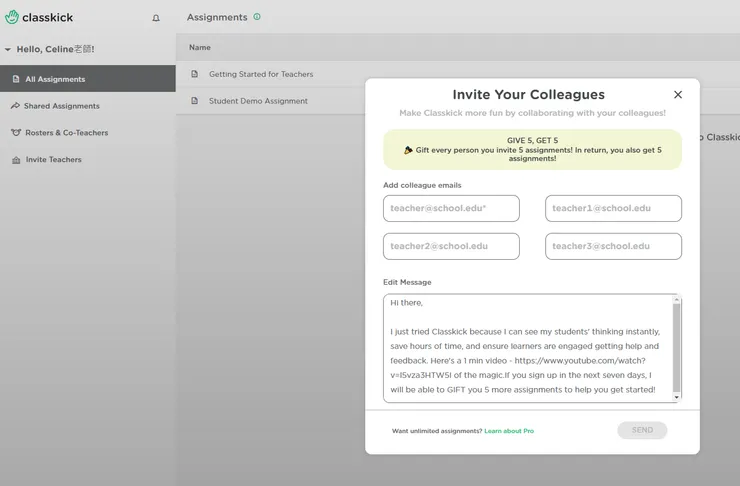Click the All Assignments document icon
Screen dimensions: 740x486
pos(16,79)
